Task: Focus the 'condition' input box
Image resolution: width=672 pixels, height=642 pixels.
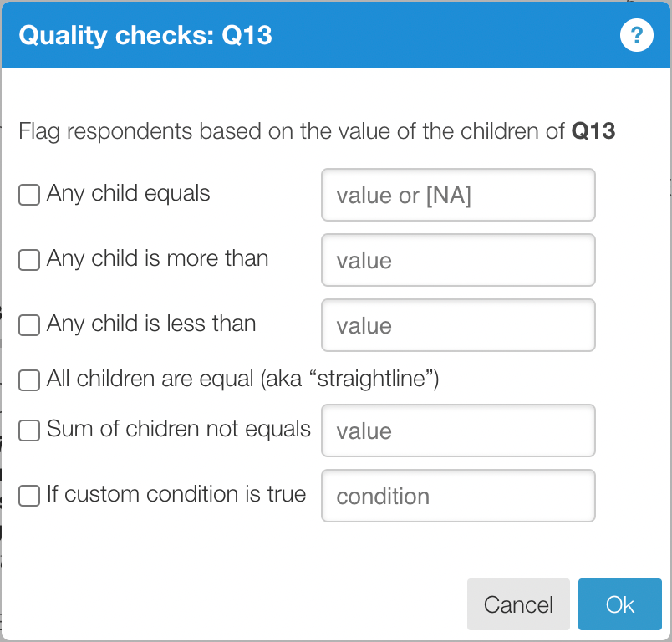Action: (x=458, y=496)
